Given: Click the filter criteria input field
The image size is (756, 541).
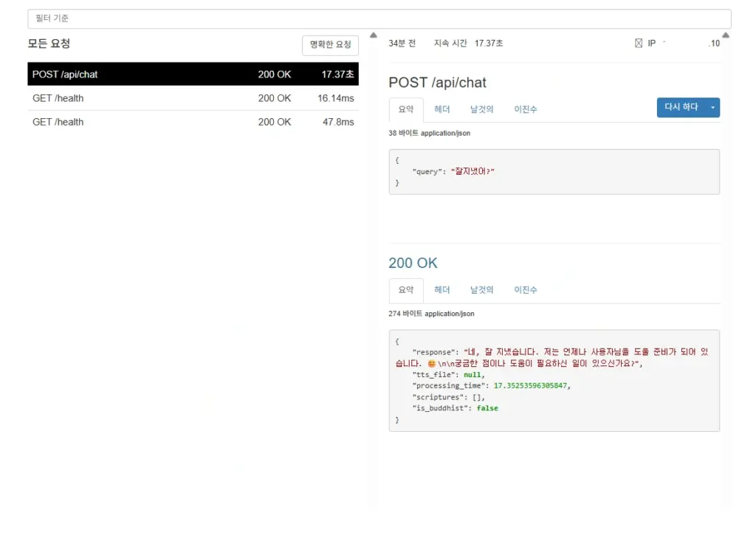Looking at the screenshot, I should [379, 18].
